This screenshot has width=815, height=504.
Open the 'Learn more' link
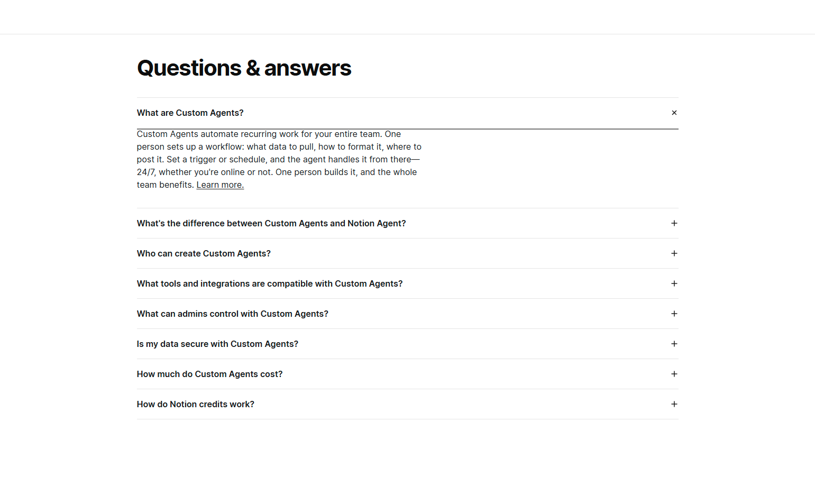[x=219, y=185]
